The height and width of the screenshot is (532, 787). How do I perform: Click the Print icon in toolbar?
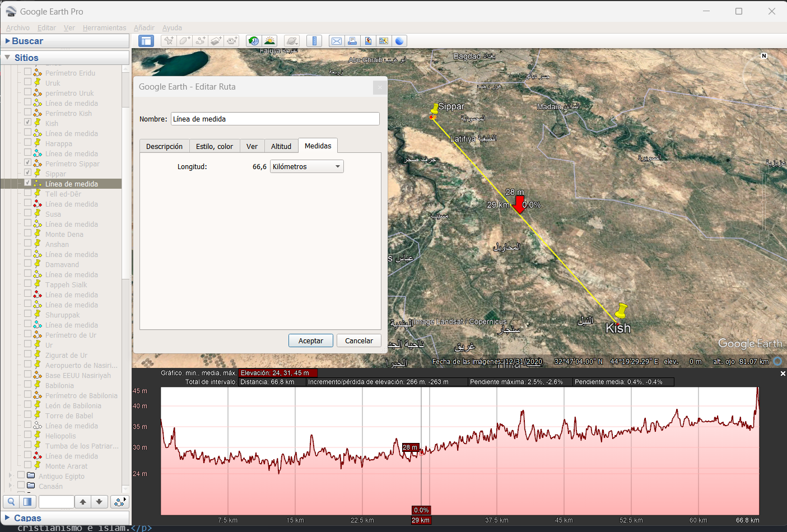pyautogui.click(x=352, y=41)
